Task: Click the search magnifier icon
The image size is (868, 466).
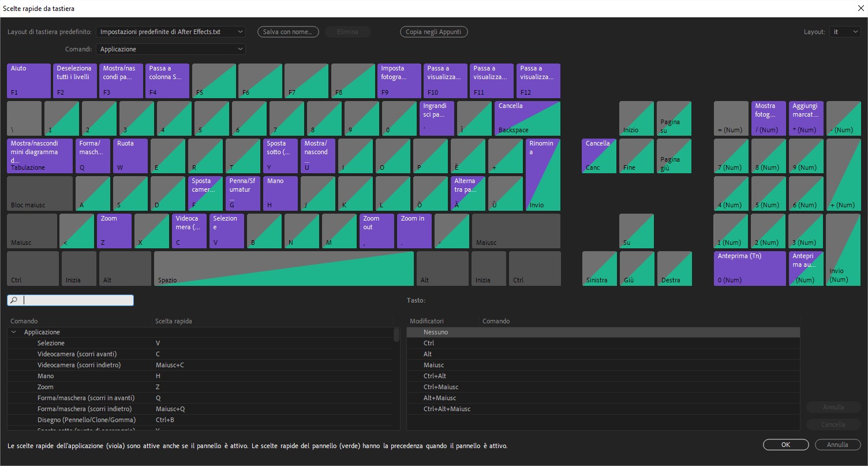Action: [14, 300]
